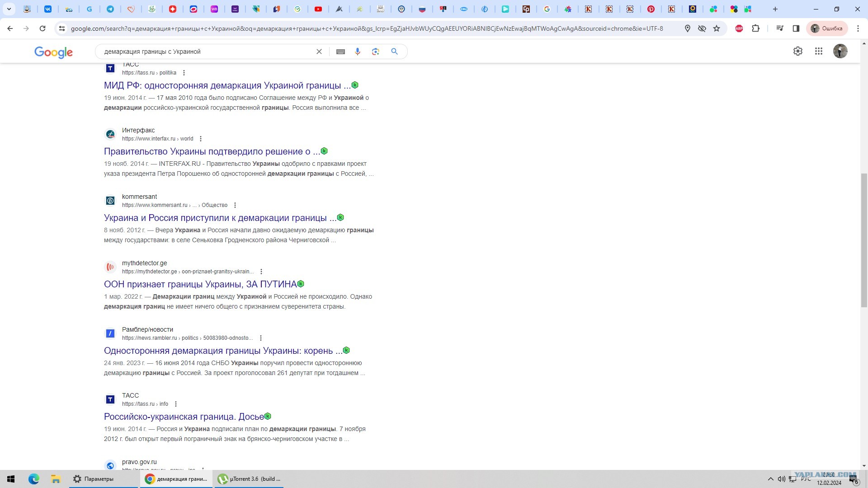The width and height of the screenshot is (868, 488).
Task: Open more options for the Интерфакс result
Action: [x=201, y=139]
